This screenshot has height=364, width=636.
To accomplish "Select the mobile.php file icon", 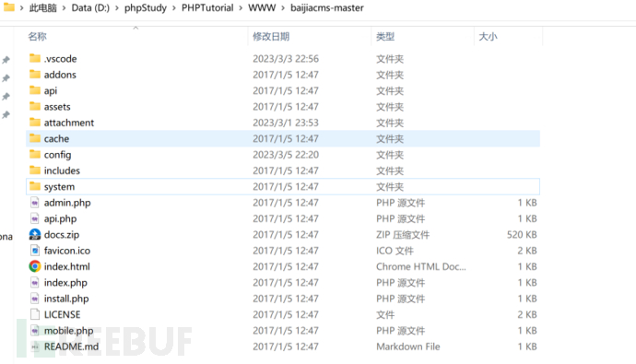I will click(35, 330).
